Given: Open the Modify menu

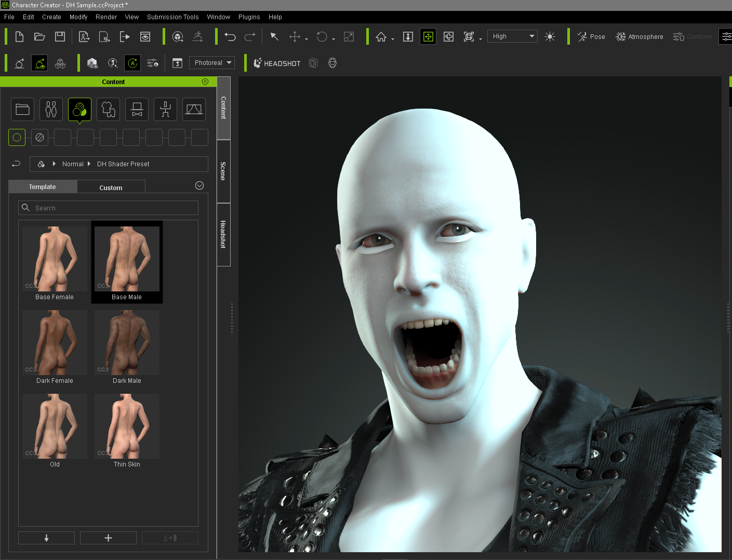Looking at the screenshot, I should point(78,17).
